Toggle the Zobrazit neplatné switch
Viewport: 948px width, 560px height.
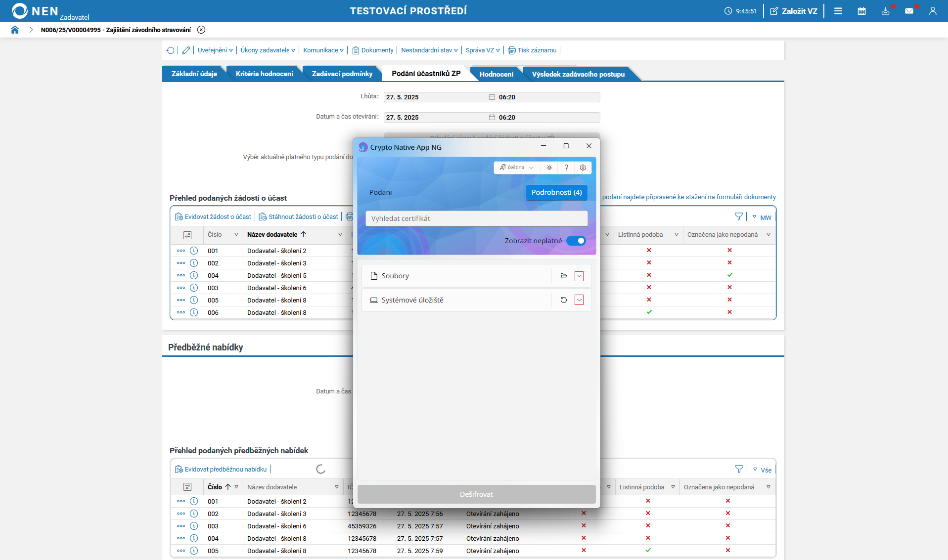click(x=576, y=241)
